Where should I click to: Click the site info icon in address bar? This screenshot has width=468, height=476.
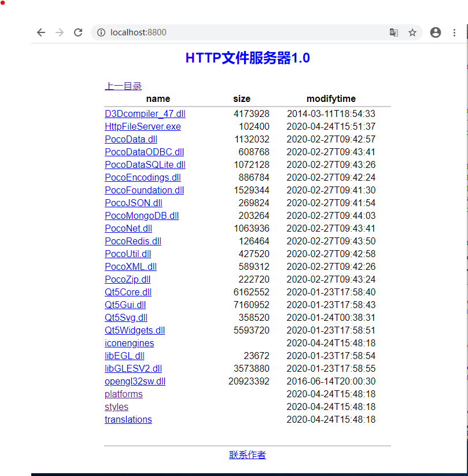click(101, 32)
